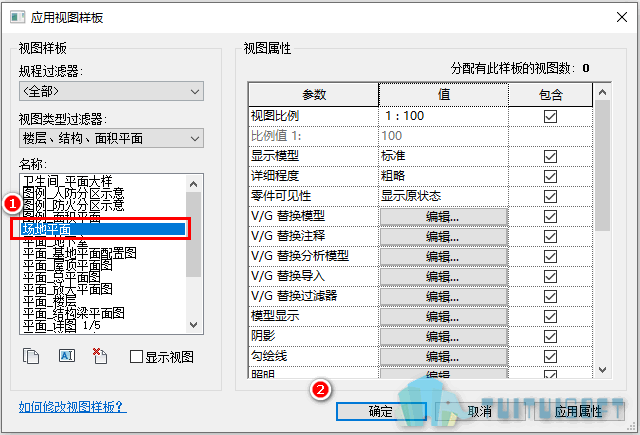Click the delete view template icon
The width and height of the screenshot is (640, 435).
point(100,356)
